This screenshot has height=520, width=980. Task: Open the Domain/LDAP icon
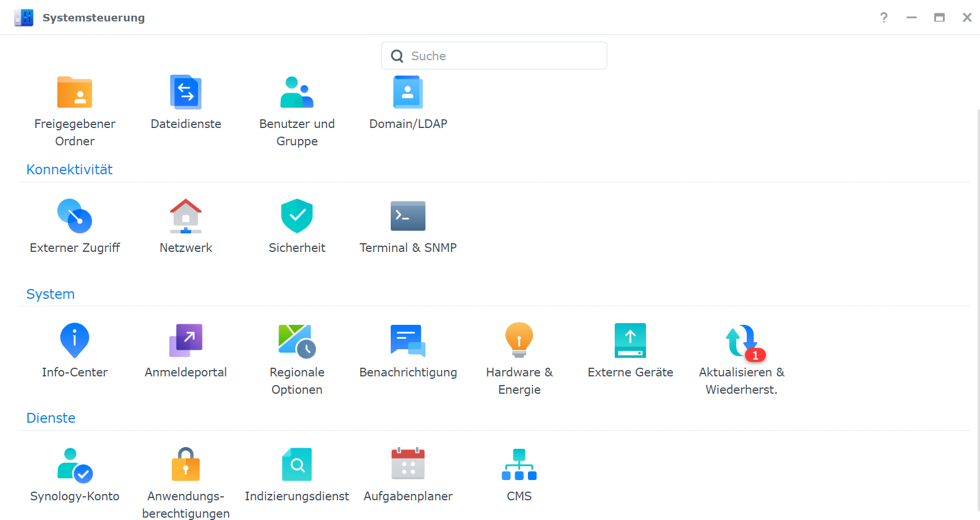pyautogui.click(x=408, y=92)
